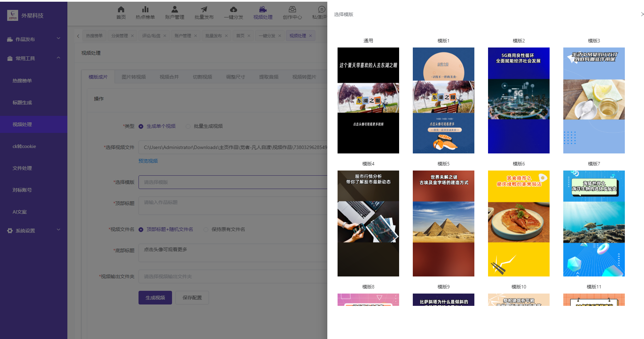This screenshot has width=644, height=339.
Task: Open the 批量发布 paper plane icon
Action: [x=204, y=10]
